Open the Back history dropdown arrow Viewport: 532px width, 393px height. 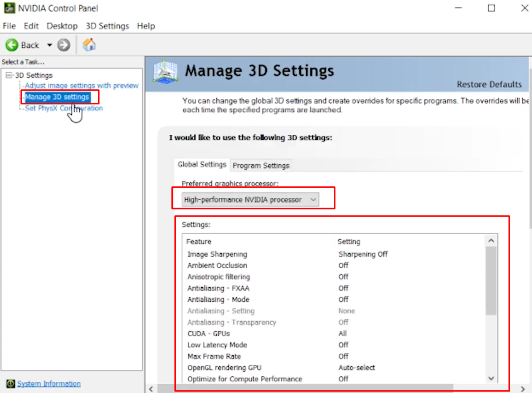[x=49, y=45]
